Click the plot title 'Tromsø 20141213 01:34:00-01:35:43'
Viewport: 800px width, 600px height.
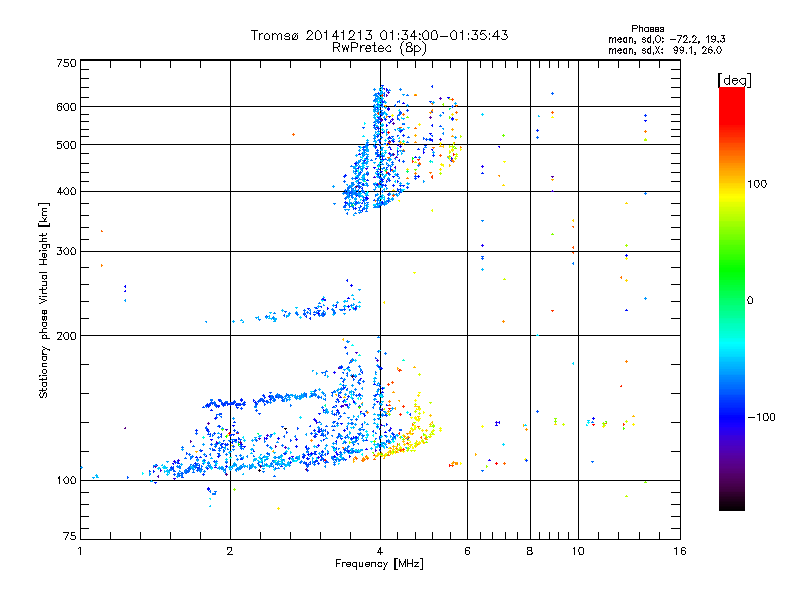pos(379,35)
